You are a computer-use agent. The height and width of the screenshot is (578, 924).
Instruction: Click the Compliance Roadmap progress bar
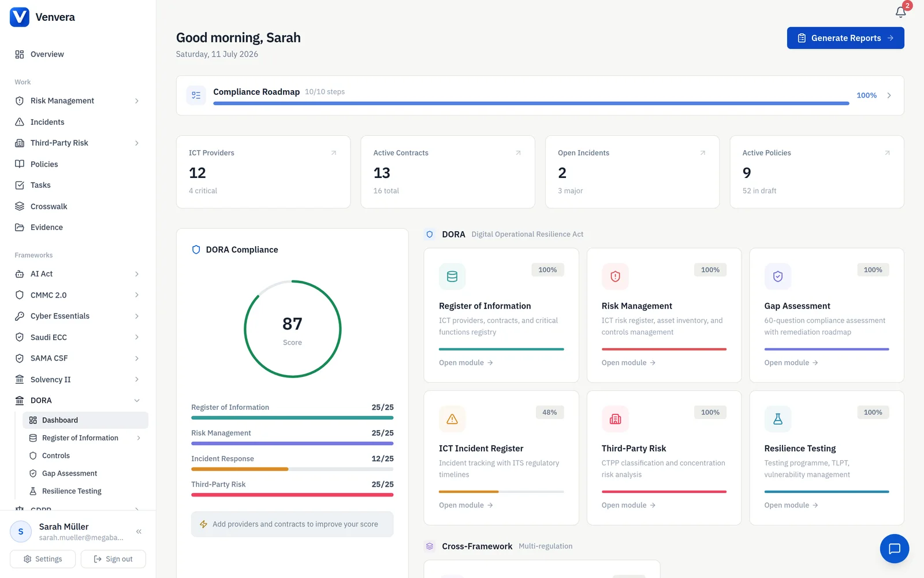coord(531,103)
